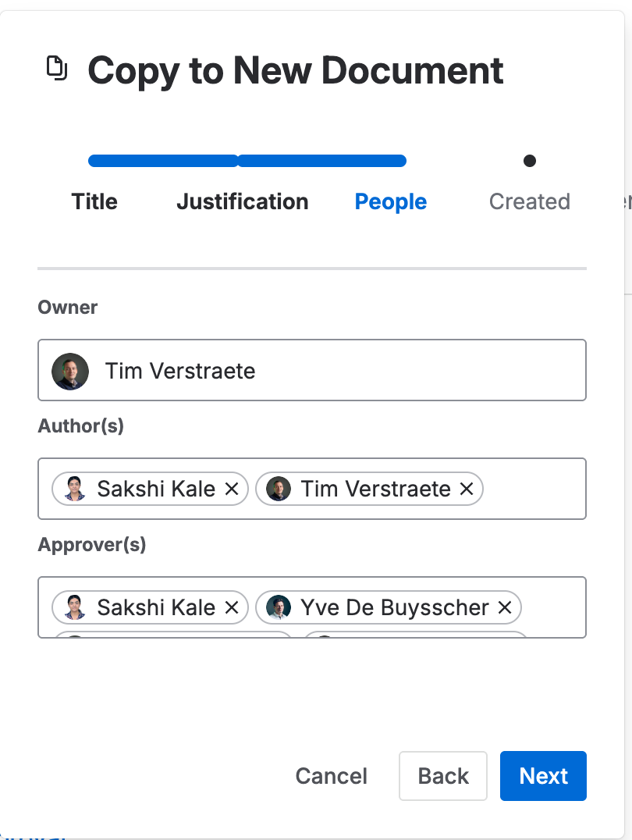
Task: Remove Yve De Buysscher from Approvers
Action: pyautogui.click(x=505, y=607)
